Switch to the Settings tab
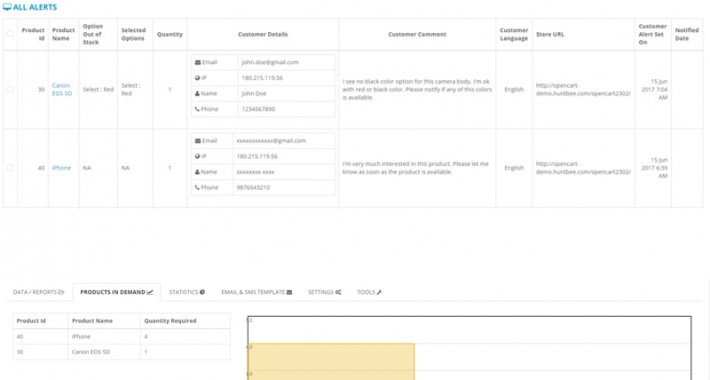710x380 pixels. pos(325,292)
